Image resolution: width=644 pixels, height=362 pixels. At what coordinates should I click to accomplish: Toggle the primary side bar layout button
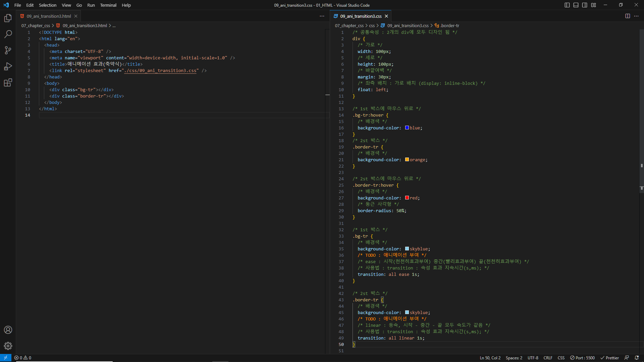coord(567,5)
